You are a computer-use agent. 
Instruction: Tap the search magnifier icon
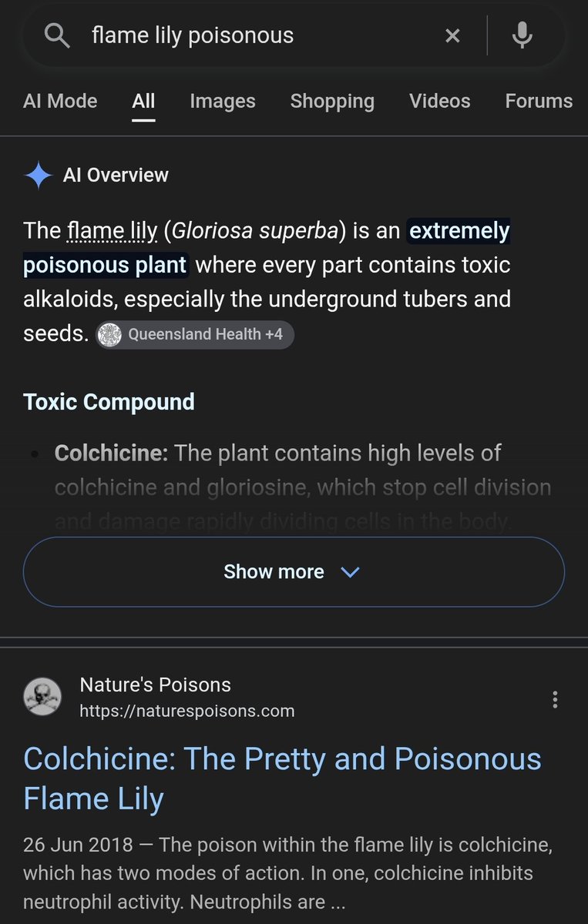pos(57,35)
